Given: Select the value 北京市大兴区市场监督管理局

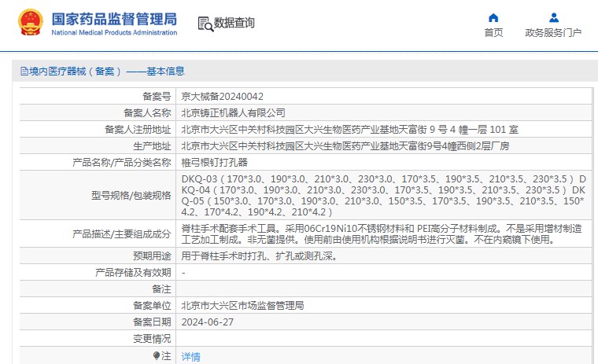Looking at the screenshot, I should point(242,306).
